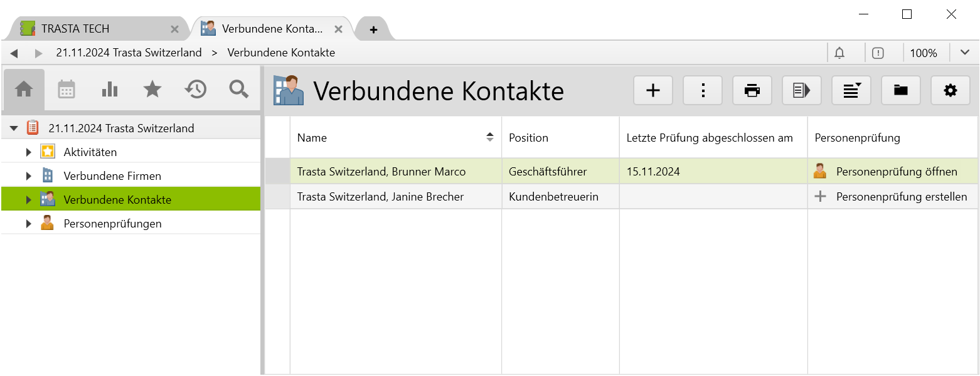980x376 pixels.
Task: Print the list using printer icon
Action: pos(752,90)
